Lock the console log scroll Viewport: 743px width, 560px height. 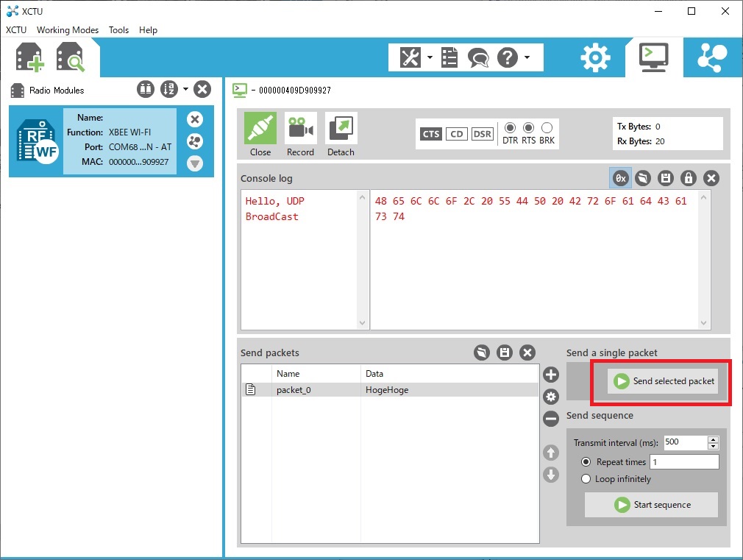click(x=688, y=178)
